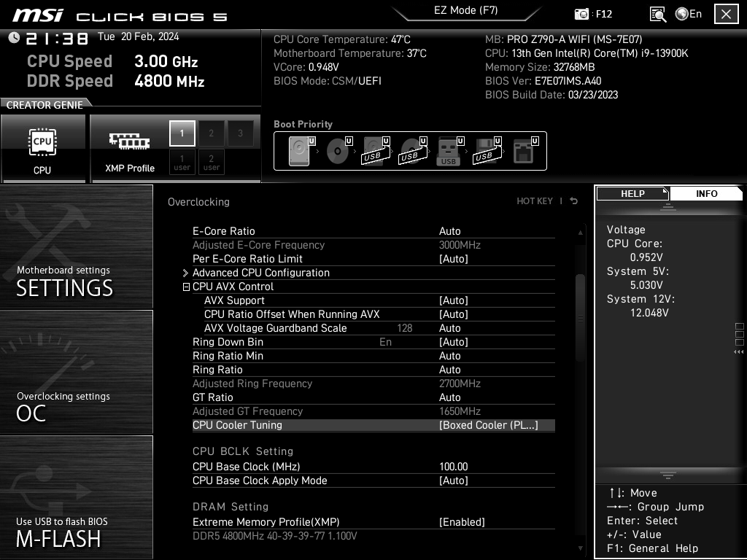Image resolution: width=747 pixels, height=560 pixels.
Task: Edit AVX Voltage Guardband Scale value
Action: (449, 328)
